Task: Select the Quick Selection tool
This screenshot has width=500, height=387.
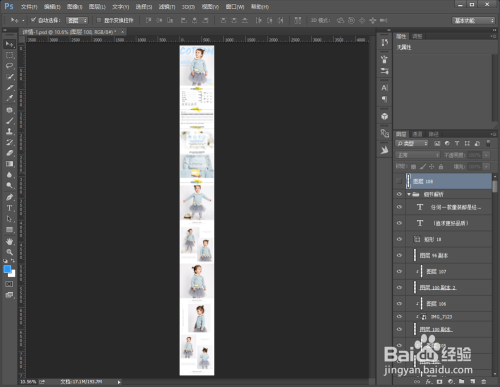Action: pos(10,77)
